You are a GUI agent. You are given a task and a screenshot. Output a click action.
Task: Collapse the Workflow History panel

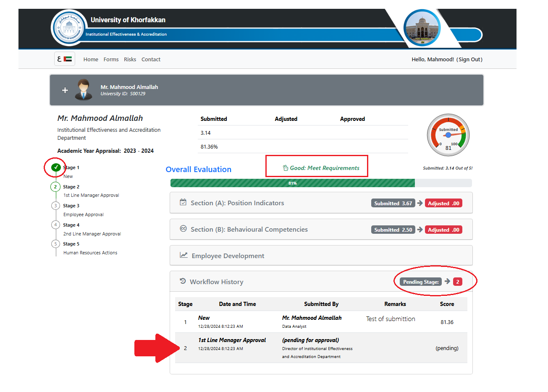point(216,282)
